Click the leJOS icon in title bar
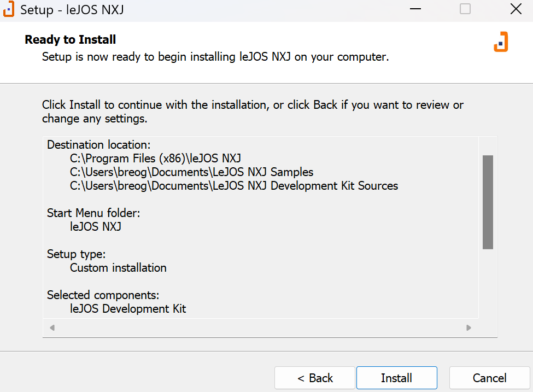Screen dimensions: 533x392 coord(9,9)
